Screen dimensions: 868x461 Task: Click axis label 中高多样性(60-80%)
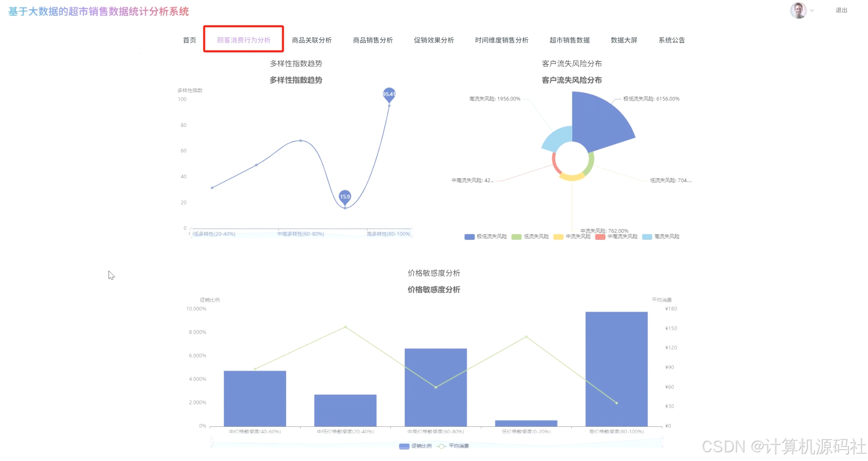(x=300, y=234)
